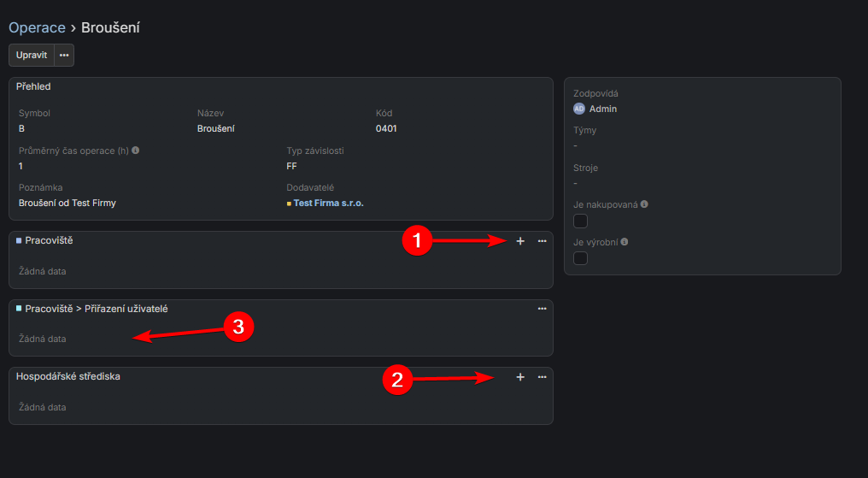Open more options next to Upravit

(64, 55)
